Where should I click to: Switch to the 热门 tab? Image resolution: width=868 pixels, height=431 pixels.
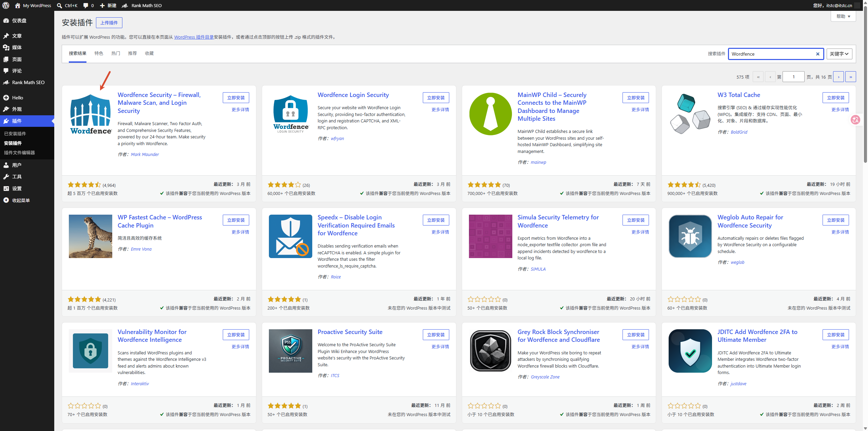click(116, 54)
